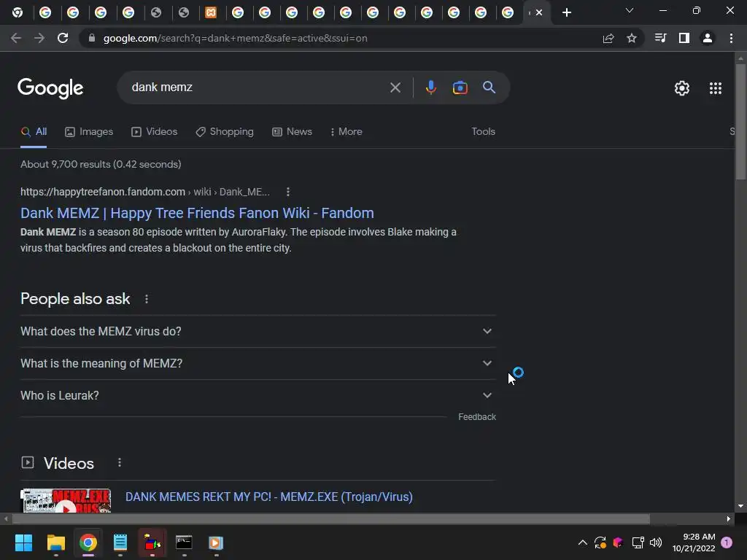
Task: Open the tab search dropdown arrow
Action: pyautogui.click(x=630, y=10)
